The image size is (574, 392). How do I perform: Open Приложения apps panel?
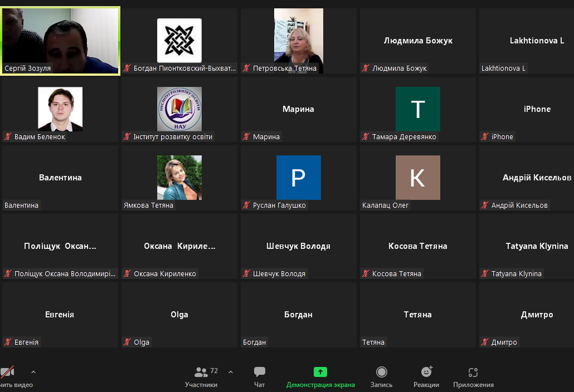coord(473,376)
